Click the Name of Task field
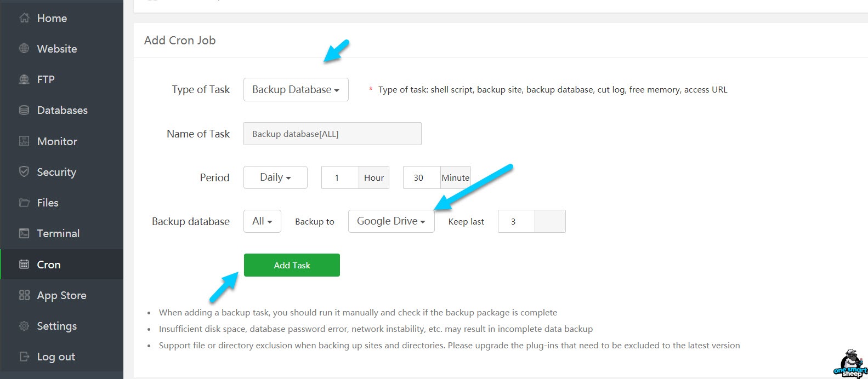 332,134
